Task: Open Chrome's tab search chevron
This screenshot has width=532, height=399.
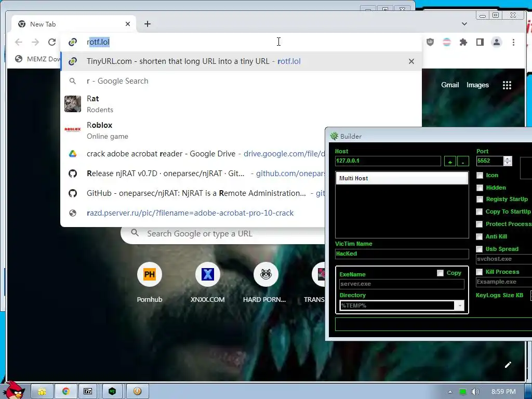Action: click(x=464, y=24)
